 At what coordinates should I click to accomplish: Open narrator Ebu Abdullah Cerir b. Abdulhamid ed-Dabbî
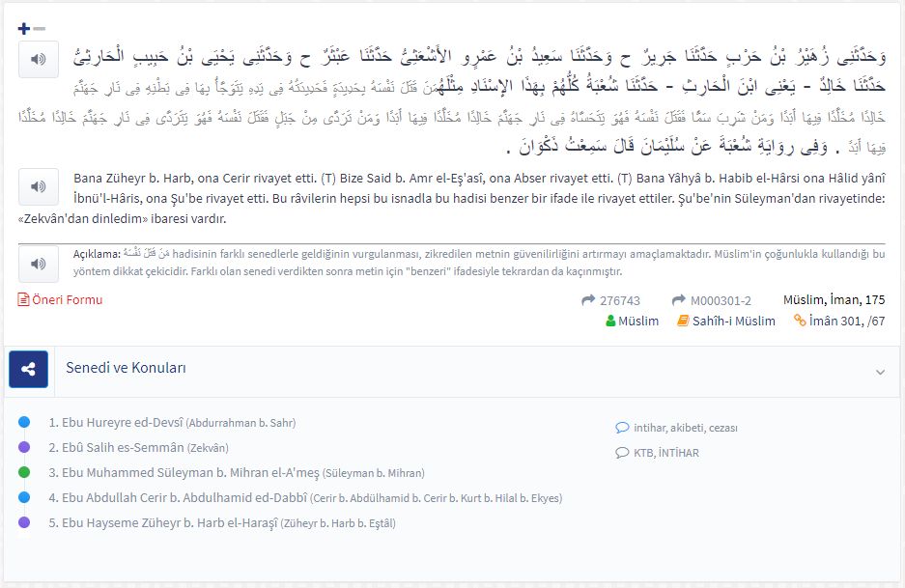pos(305,497)
